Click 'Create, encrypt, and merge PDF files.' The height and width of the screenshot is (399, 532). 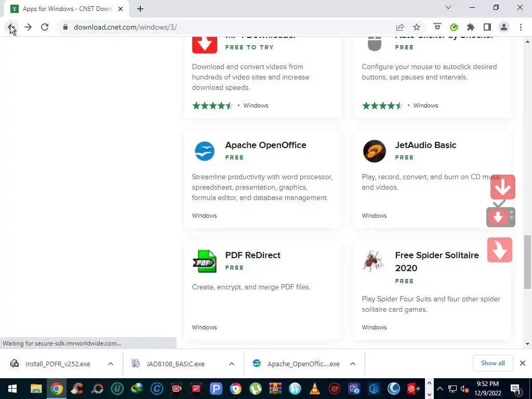pos(251,287)
